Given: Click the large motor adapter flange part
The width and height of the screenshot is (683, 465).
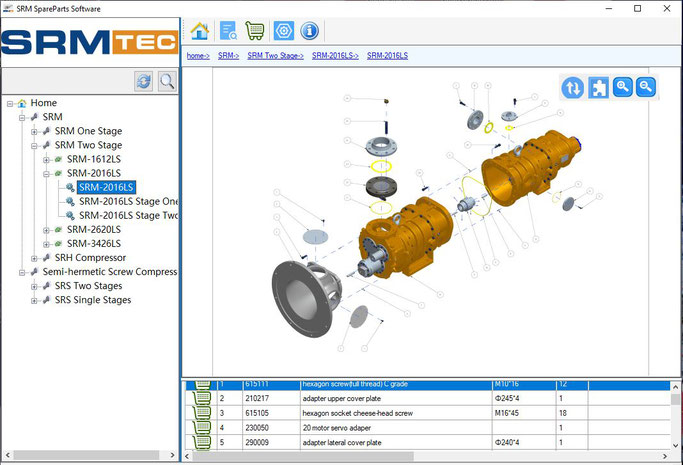Looking at the screenshot, I should (307, 299).
